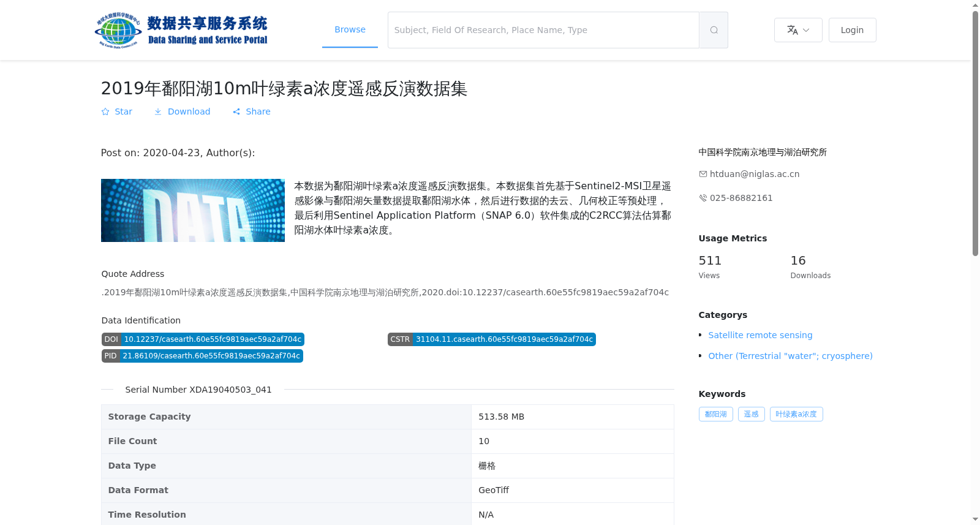The height and width of the screenshot is (525, 980).
Task: Click the scrollbar down arrow
Action: 975,519
